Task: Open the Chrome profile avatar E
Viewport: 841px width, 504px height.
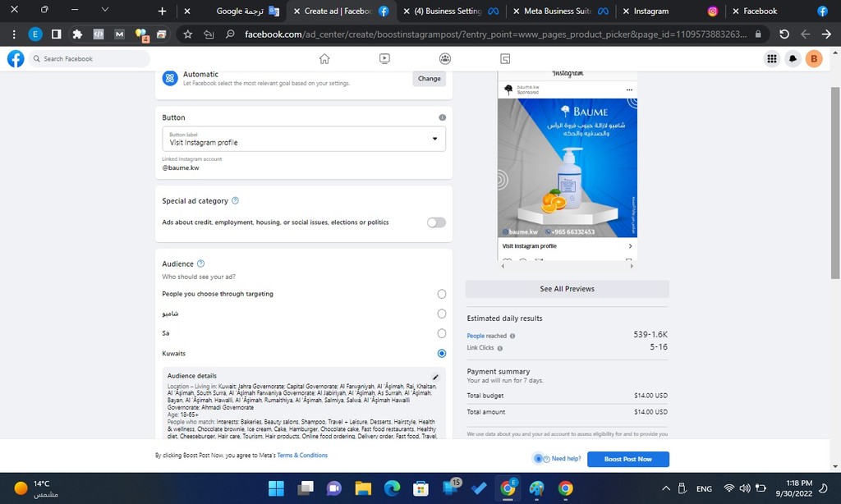Action: [34, 34]
